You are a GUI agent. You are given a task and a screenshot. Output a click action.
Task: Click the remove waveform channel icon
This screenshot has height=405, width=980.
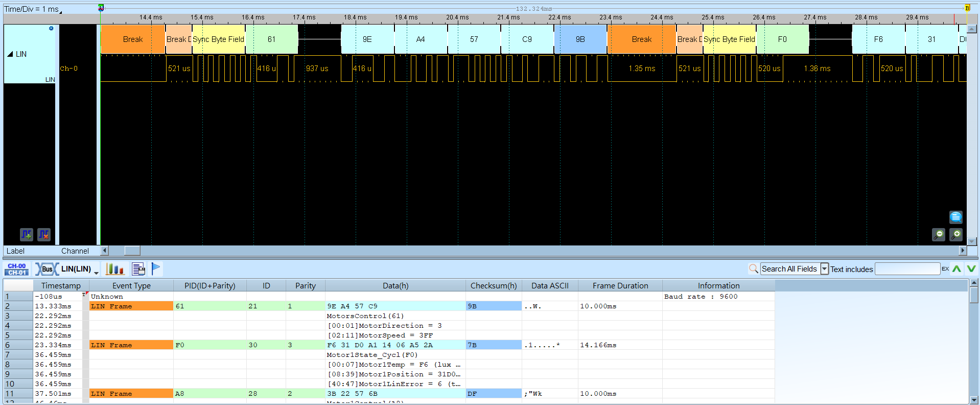tap(44, 235)
